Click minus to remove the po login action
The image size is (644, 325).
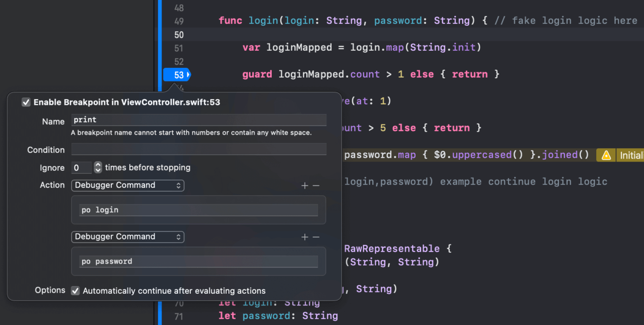point(317,185)
